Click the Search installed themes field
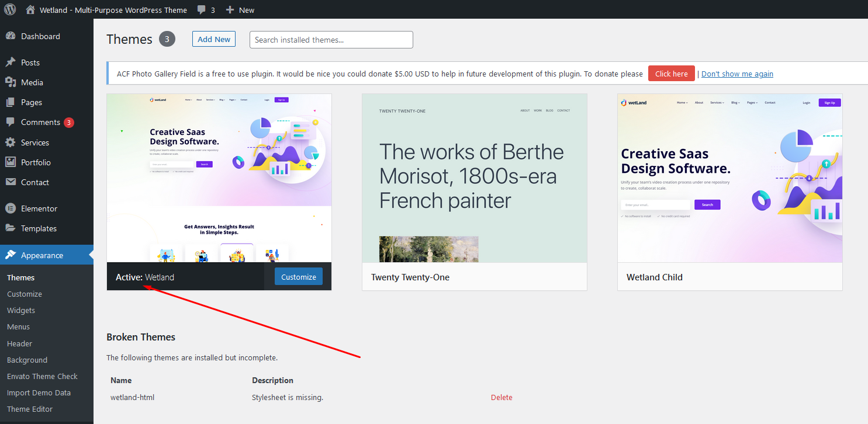The height and width of the screenshot is (424, 868). [x=331, y=40]
